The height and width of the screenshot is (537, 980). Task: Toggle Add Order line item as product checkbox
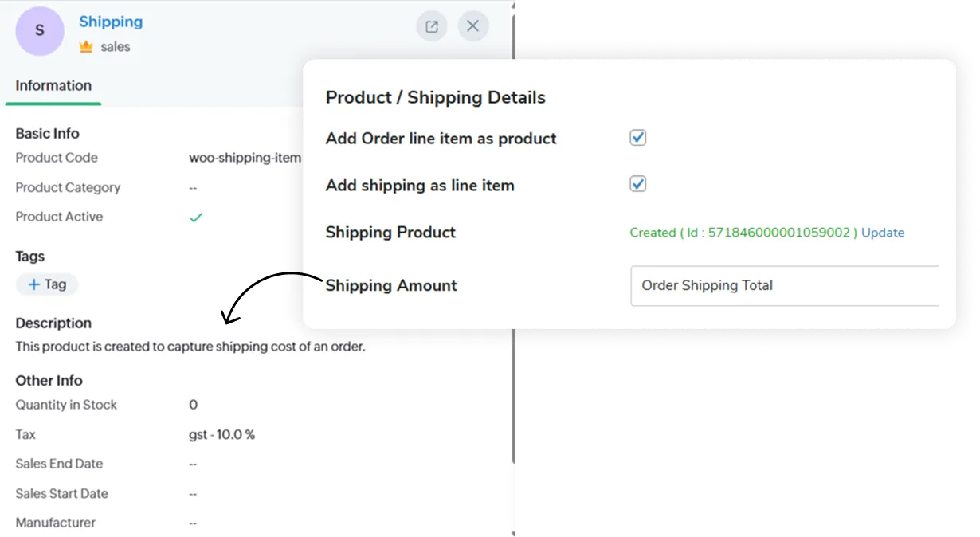point(637,138)
